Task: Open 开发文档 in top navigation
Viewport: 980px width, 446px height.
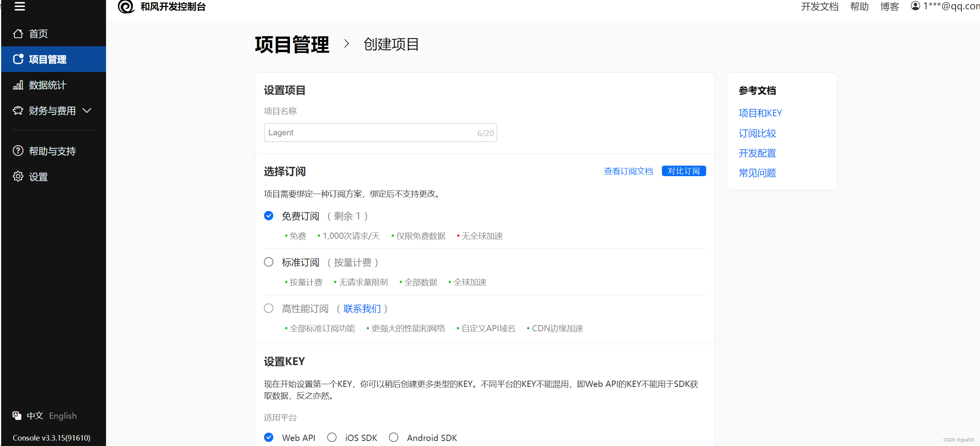Action: point(820,7)
